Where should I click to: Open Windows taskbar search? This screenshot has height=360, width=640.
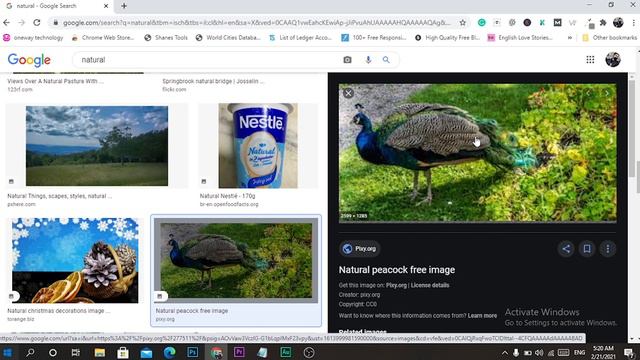[30, 352]
